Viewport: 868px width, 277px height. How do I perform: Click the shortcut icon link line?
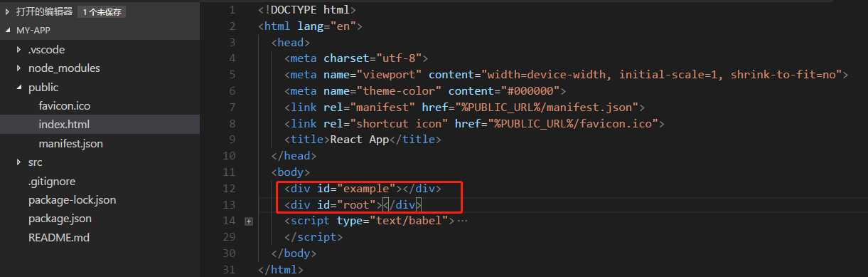(474, 124)
